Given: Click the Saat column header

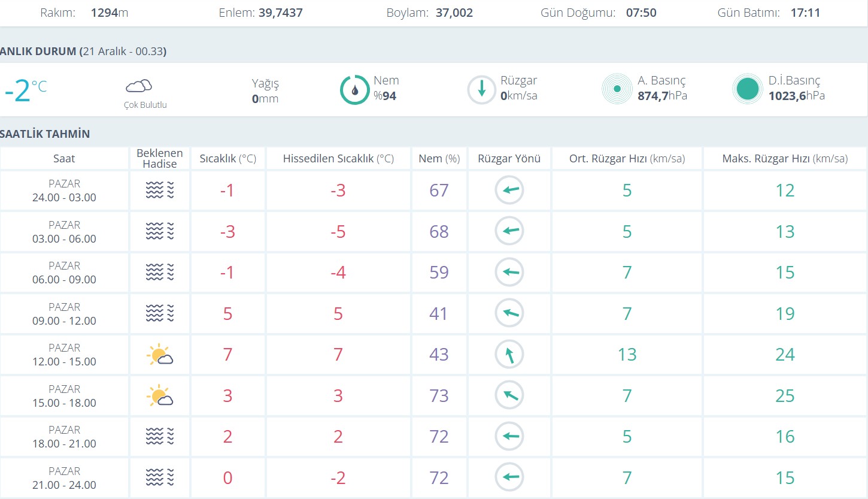Looking at the screenshot, I should tap(64, 159).
